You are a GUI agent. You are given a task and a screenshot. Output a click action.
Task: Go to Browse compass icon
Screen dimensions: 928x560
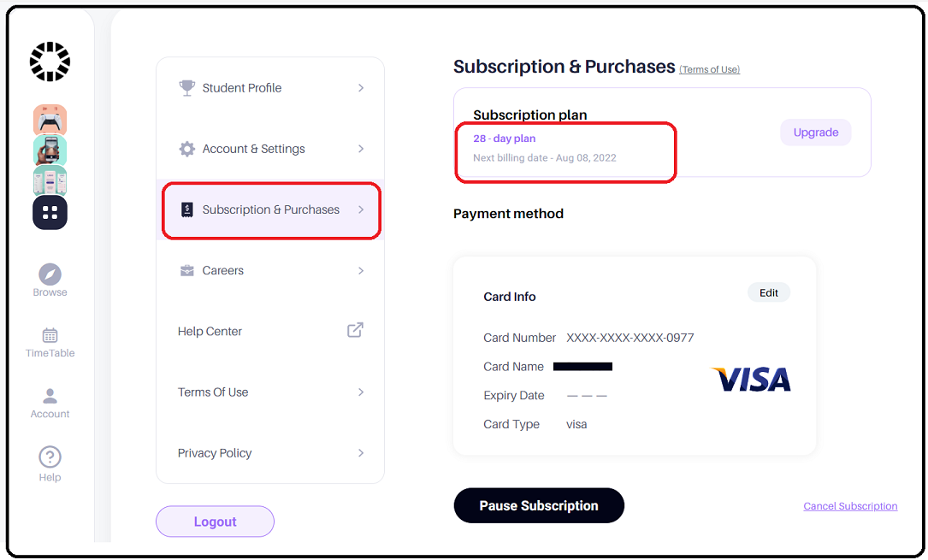50,274
